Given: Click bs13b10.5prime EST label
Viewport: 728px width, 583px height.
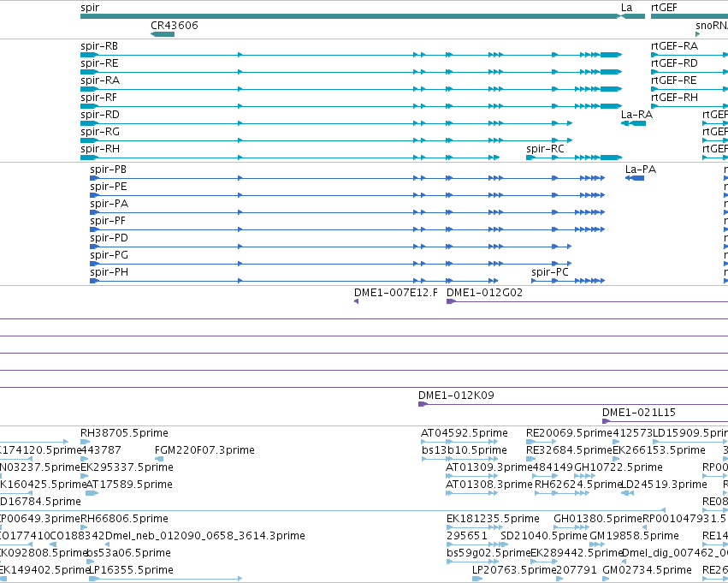Looking at the screenshot, I should tap(465, 450).
